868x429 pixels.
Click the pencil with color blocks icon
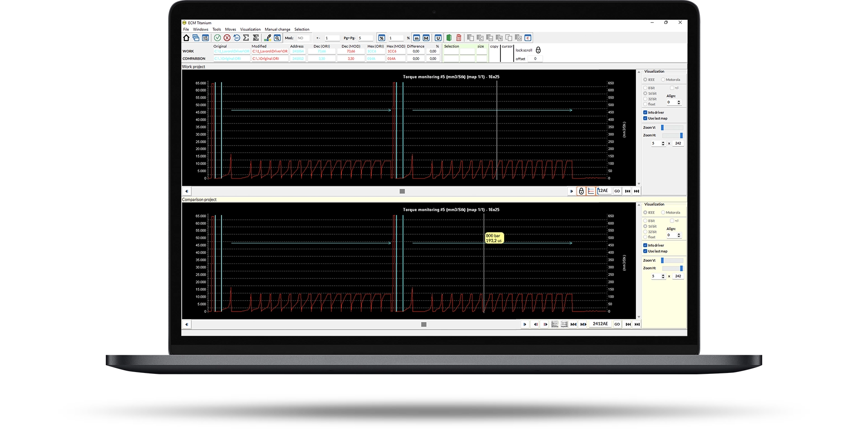(268, 38)
